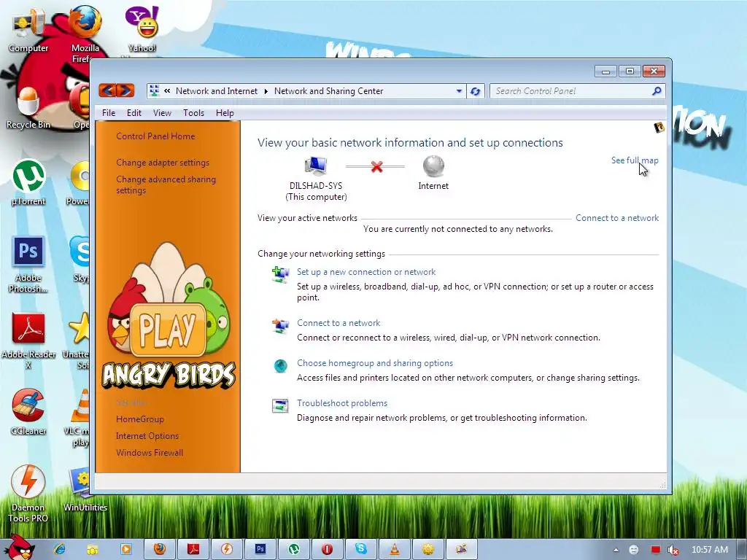The width and height of the screenshot is (747, 560).
Task: Click the Network and Sharing Center breadcrumb
Action: [x=328, y=91]
